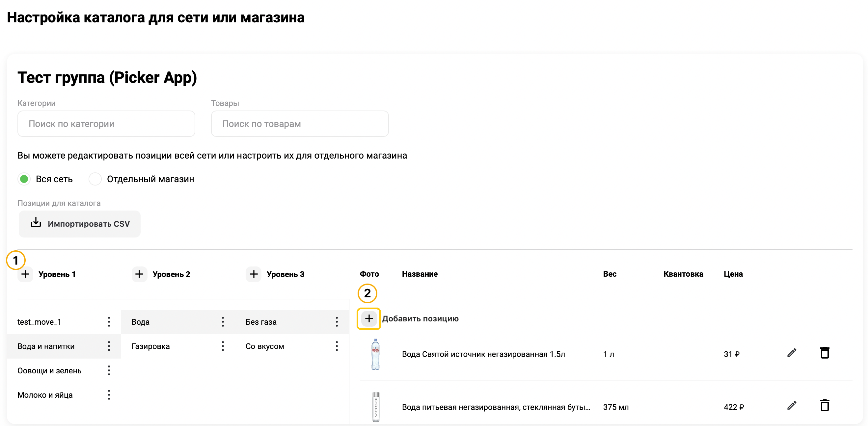Open options menu for Молоко и яйца
Screen dimensions: 868x426
[x=109, y=395]
